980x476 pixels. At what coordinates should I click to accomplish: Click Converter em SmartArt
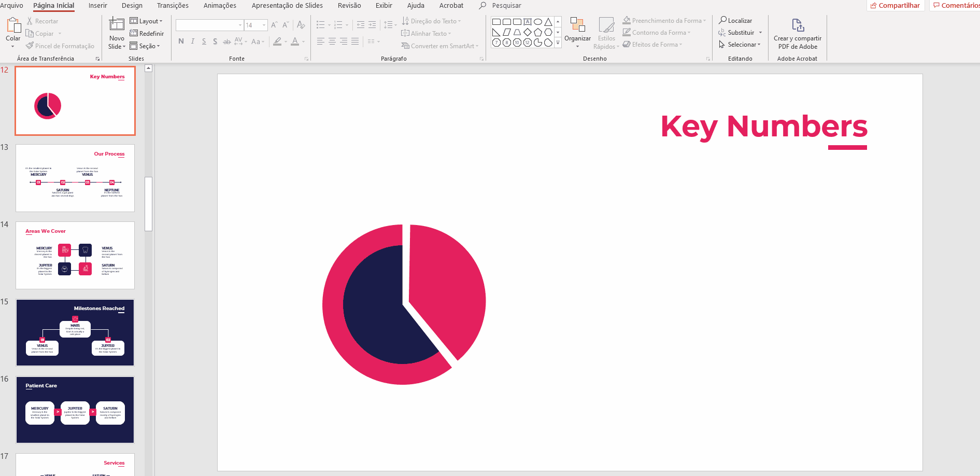click(439, 46)
